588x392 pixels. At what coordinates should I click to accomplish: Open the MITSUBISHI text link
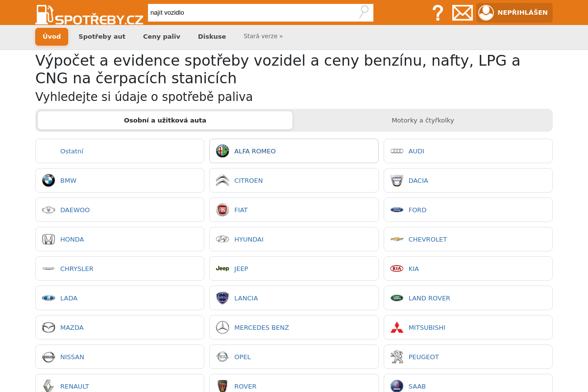pyautogui.click(x=427, y=327)
